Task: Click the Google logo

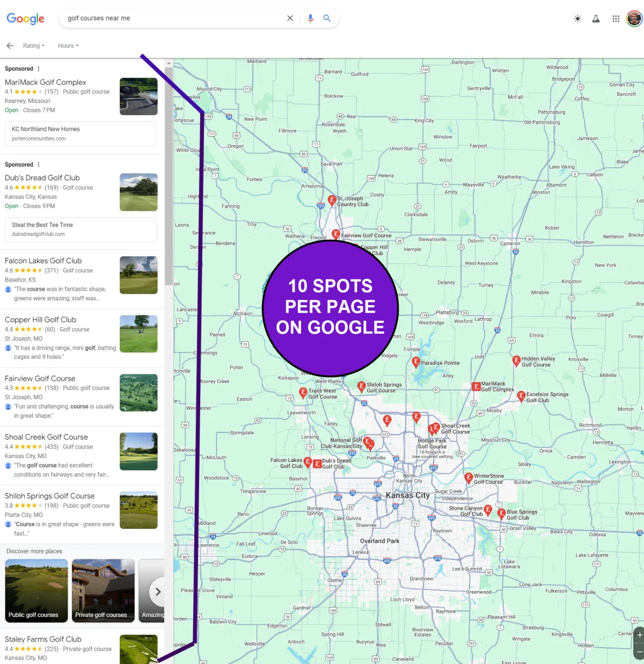Action: (x=25, y=19)
